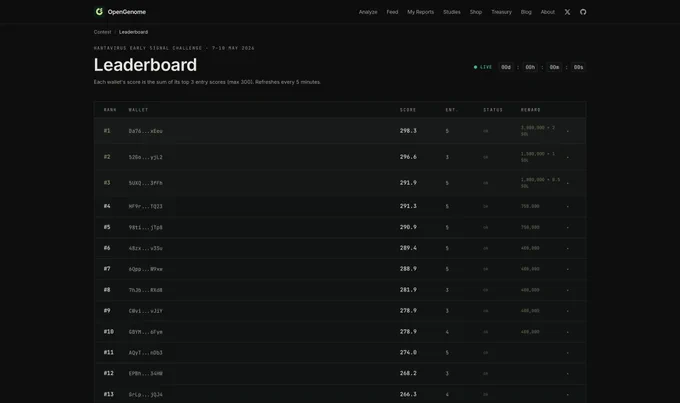Click the score 298.3

tap(408, 131)
